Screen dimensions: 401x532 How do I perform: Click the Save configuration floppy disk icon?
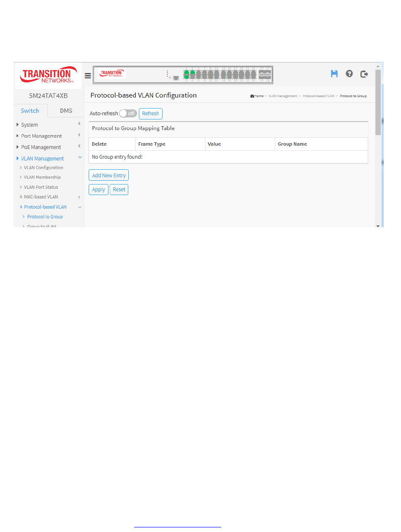coord(334,74)
